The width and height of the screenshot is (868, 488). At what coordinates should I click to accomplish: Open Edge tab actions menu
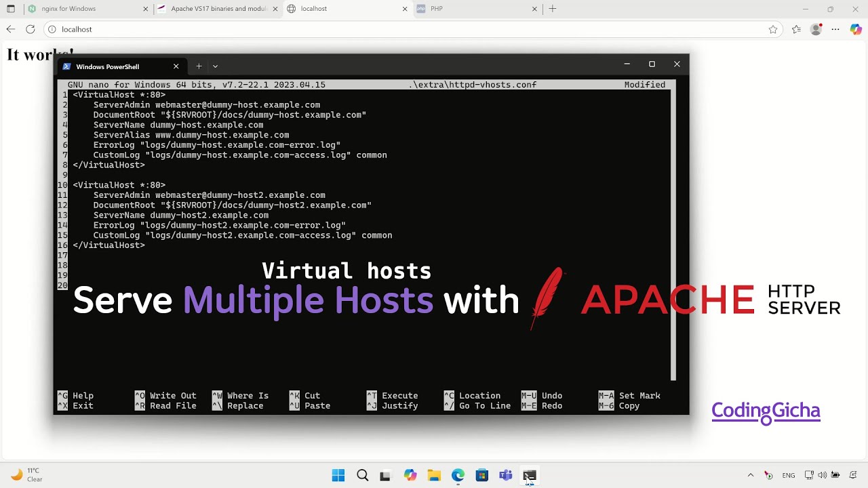pyautogui.click(x=11, y=9)
